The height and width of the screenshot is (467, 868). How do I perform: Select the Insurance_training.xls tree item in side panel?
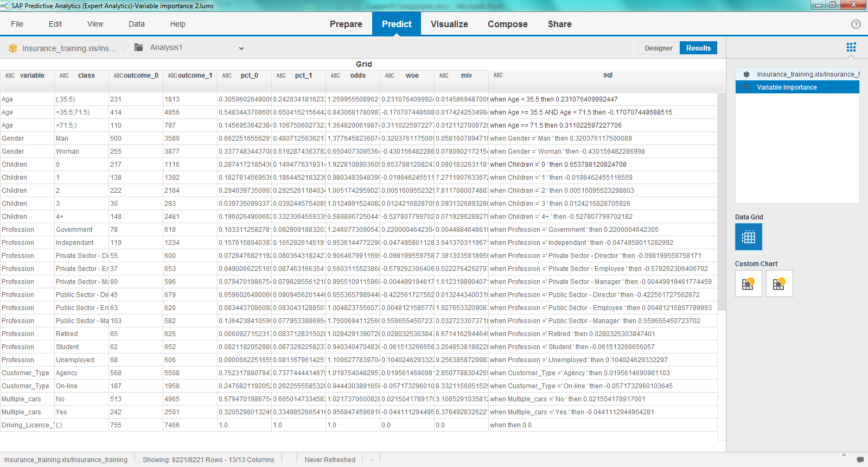[x=797, y=74]
